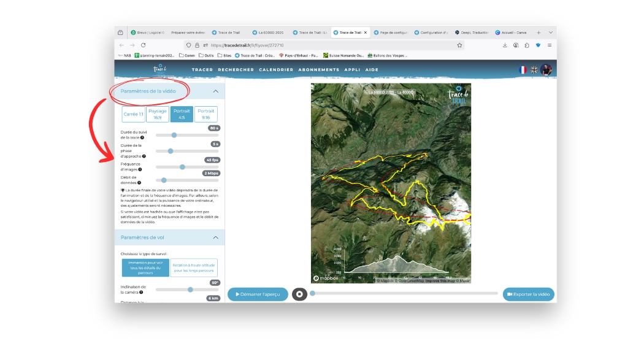Image resolution: width=644 pixels, height=346 pixels.
Task: Select the Paysage 16:9 video format
Action: [x=158, y=115]
